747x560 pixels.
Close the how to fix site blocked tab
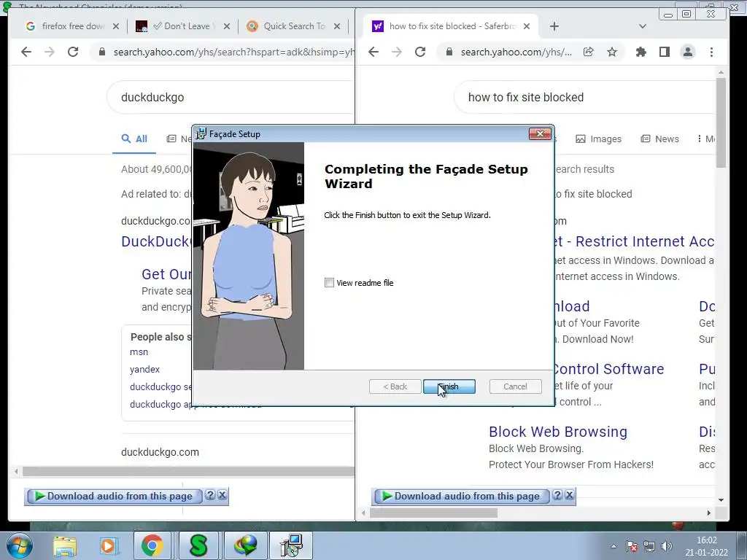tap(527, 26)
